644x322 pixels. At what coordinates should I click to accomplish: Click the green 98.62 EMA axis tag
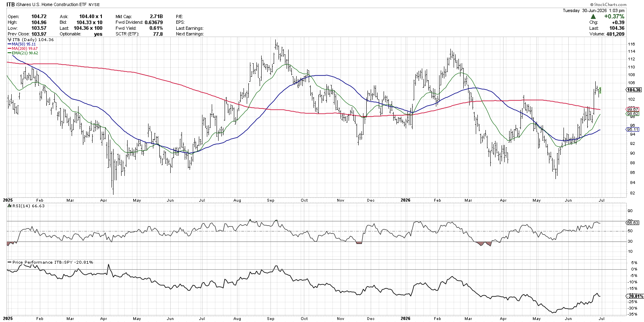pyautogui.click(x=633, y=114)
